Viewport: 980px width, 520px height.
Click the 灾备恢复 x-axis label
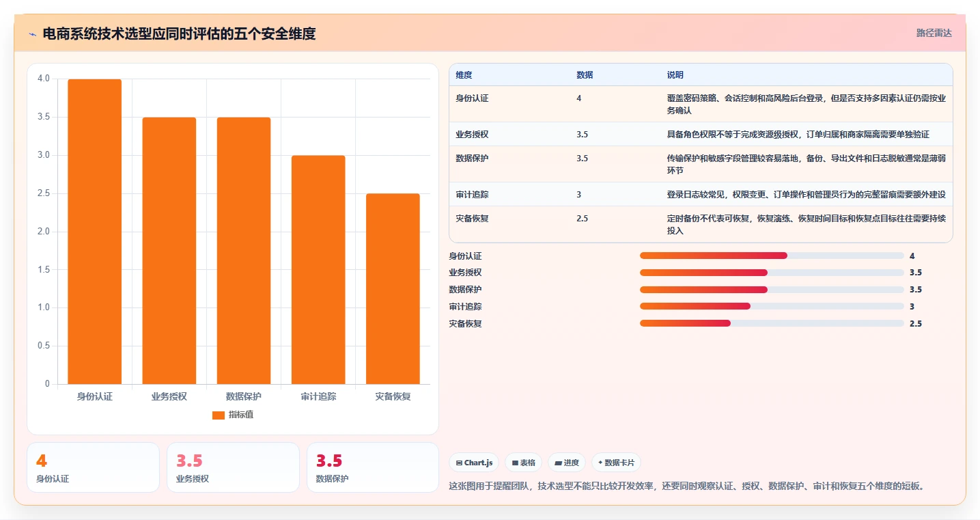click(x=393, y=396)
